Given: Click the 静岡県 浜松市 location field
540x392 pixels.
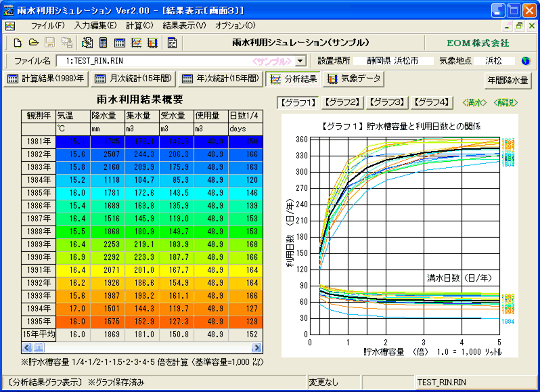Looking at the screenshot, I should (393, 61).
